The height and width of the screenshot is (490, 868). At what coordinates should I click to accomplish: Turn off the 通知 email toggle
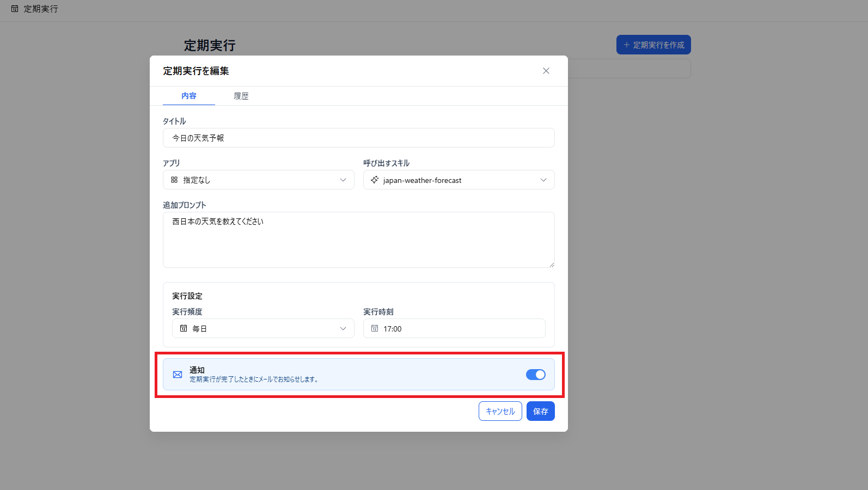click(x=536, y=375)
